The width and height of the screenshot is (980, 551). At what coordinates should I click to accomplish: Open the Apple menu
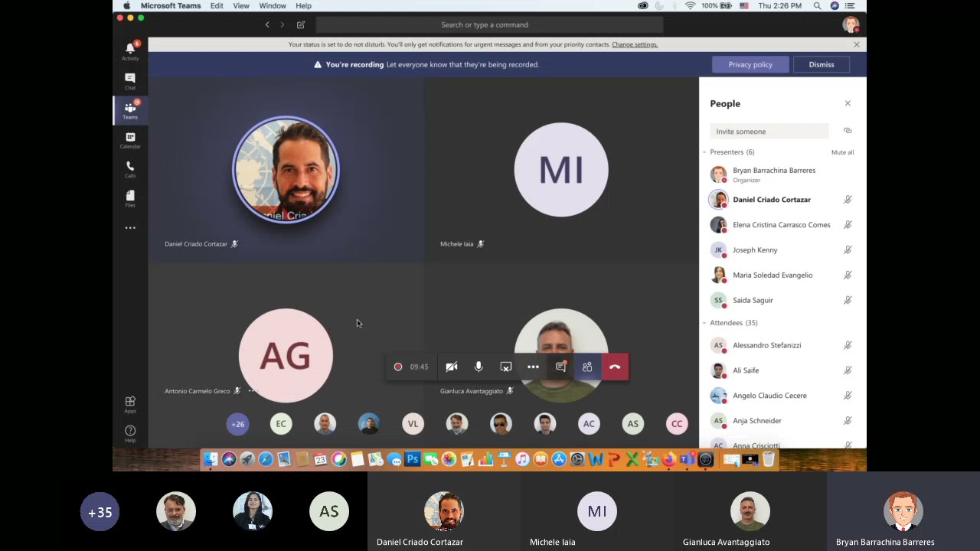[x=126, y=6]
